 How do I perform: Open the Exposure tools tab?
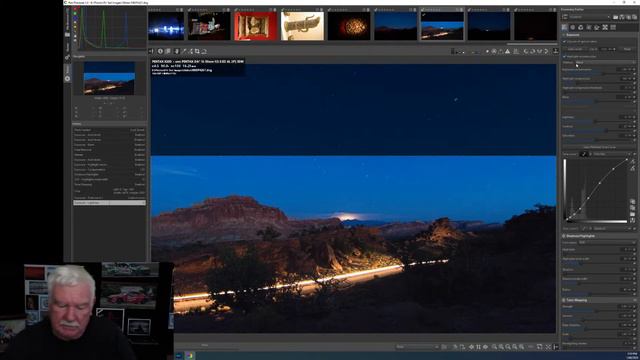coord(564,27)
